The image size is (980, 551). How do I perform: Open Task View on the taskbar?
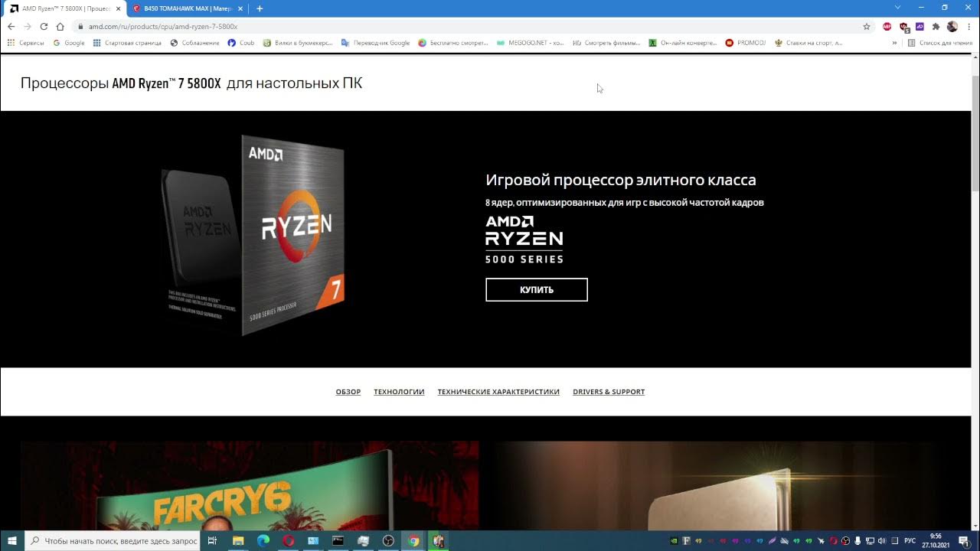(x=213, y=540)
